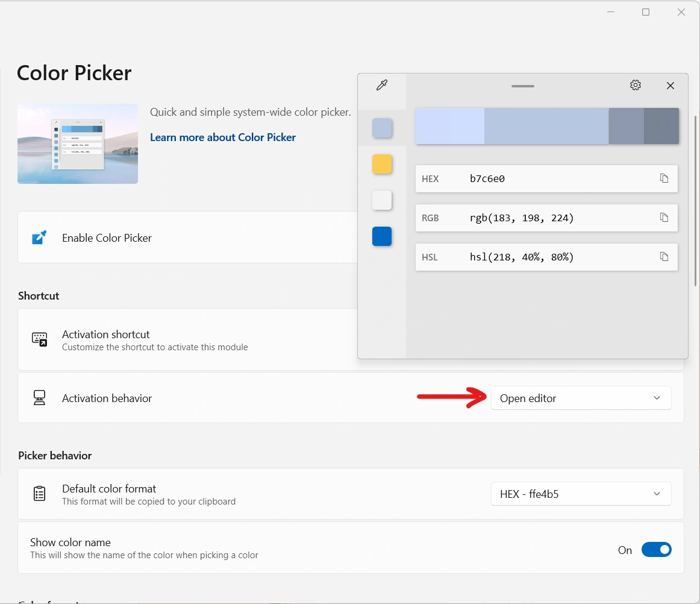Click the drag handle atop editor panel
Image resolution: width=700 pixels, height=604 pixels.
tap(523, 86)
